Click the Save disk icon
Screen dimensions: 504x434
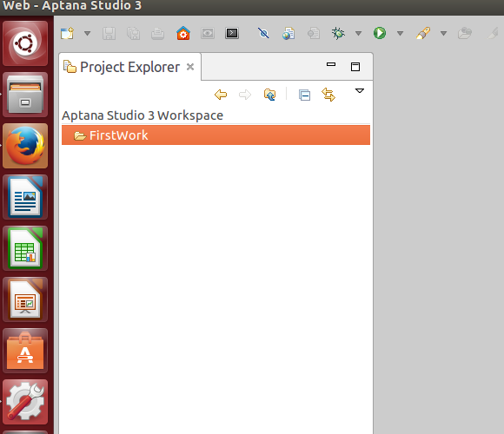(109, 33)
